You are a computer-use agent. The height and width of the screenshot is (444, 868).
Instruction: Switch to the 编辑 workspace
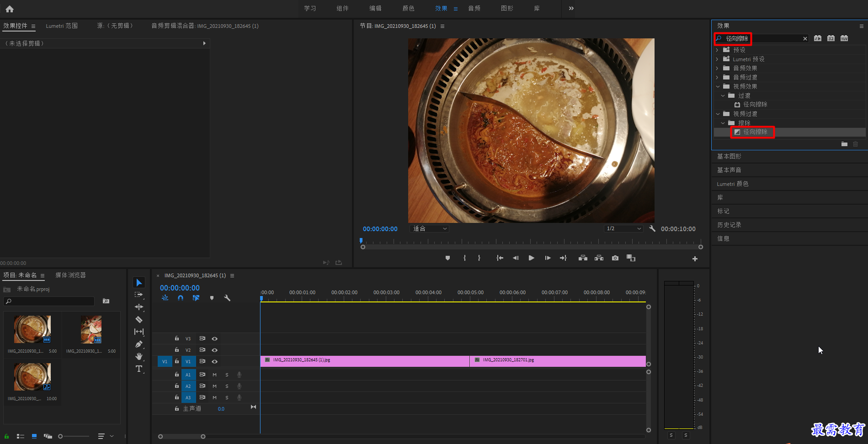[375, 8]
